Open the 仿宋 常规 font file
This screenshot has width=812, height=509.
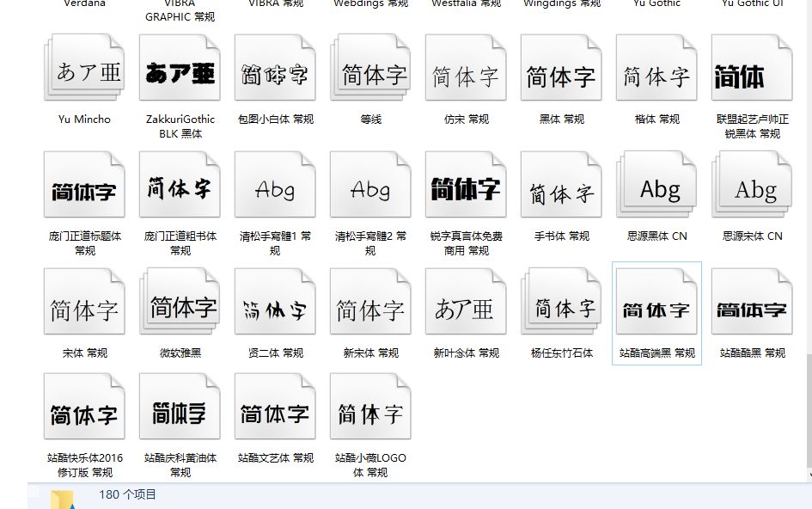point(465,67)
